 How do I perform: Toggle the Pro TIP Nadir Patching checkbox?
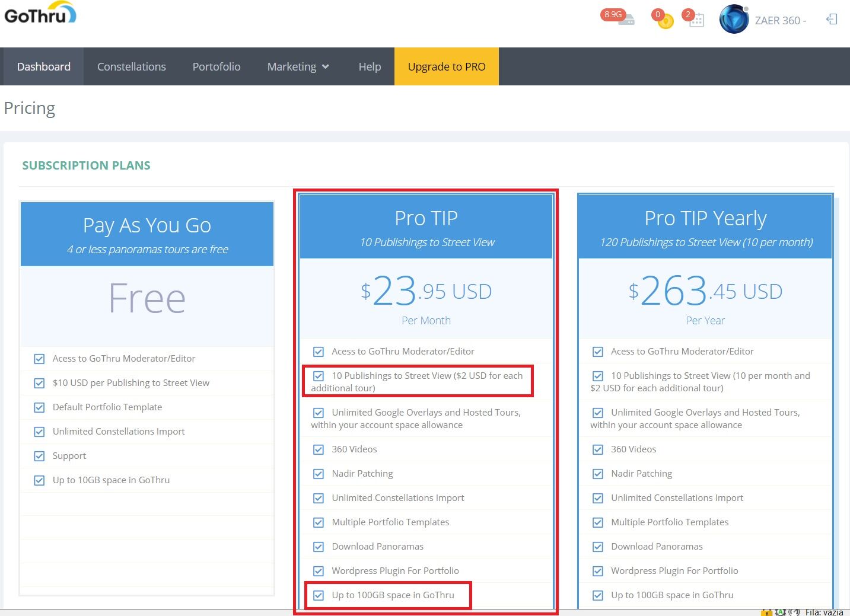[319, 474]
